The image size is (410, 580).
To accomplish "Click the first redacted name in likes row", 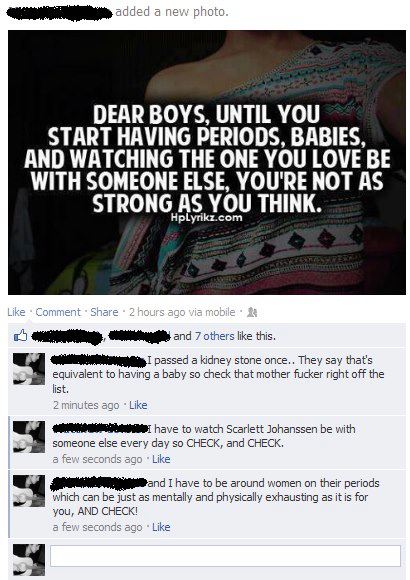I will [67, 336].
